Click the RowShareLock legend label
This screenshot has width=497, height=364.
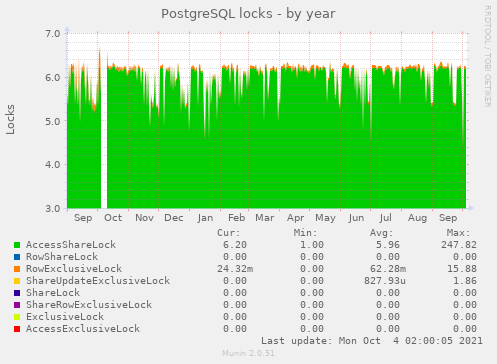coord(62,257)
